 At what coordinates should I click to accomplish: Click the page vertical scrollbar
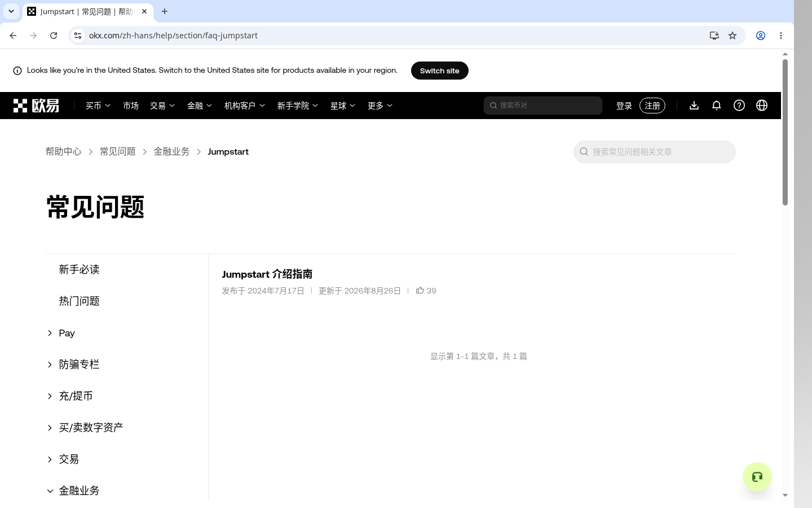785,133
